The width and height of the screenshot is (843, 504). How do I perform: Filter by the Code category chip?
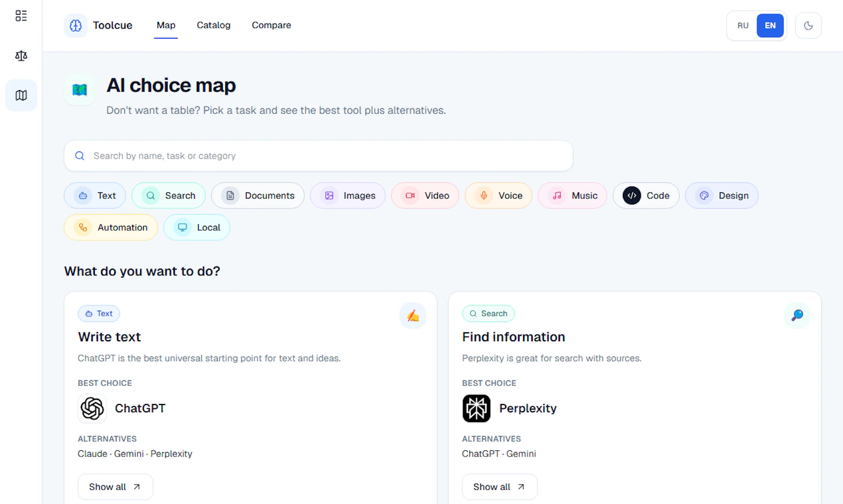point(646,195)
